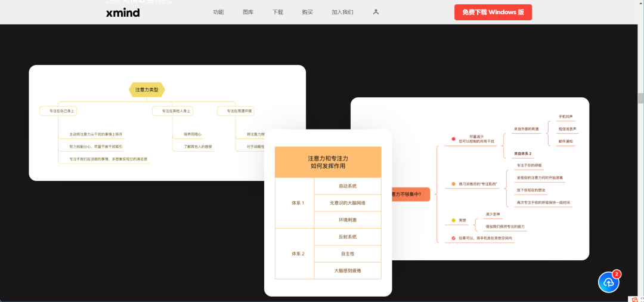Click scrollbar up arrow at top
Screen dimensions: 644x302
point(640,3)
